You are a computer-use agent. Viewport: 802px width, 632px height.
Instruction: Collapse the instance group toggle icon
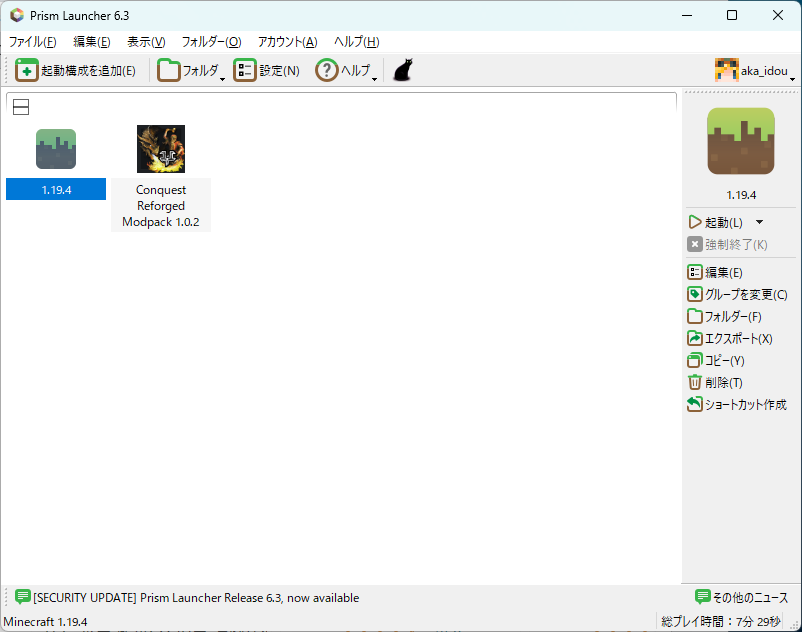(21, 107)
